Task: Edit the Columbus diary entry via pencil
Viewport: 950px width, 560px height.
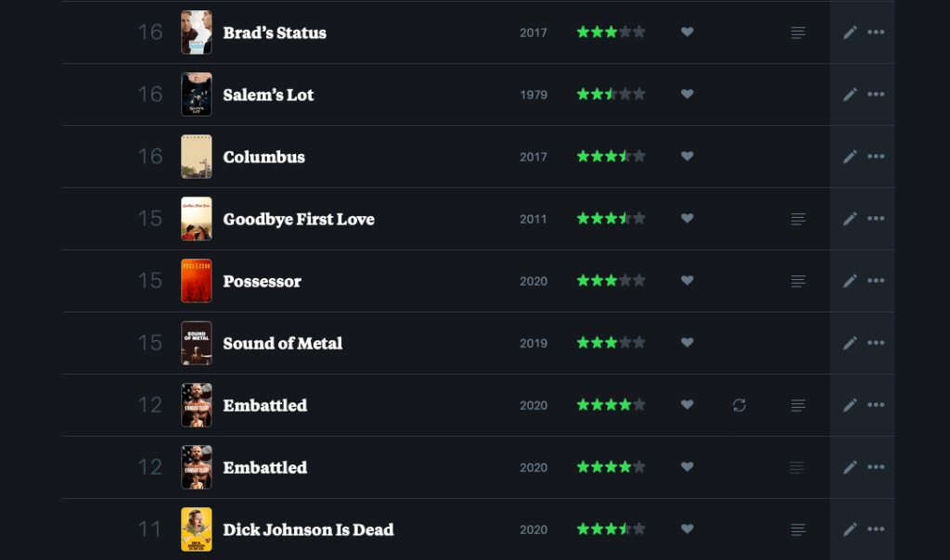Action: (850, 157)
